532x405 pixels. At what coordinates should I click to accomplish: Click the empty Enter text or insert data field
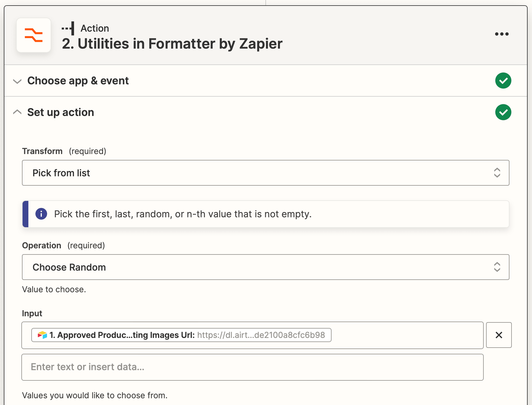pyautogui.click(x=252, y=367)
